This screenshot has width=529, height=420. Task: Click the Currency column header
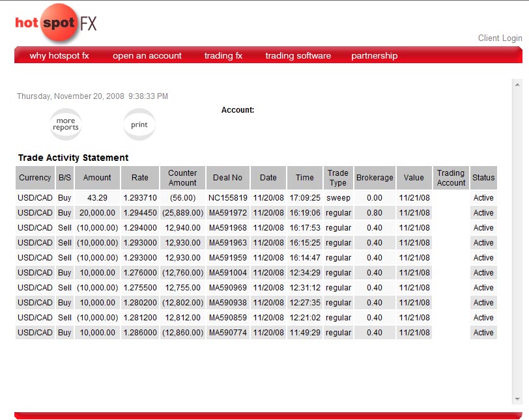[35, 178]
